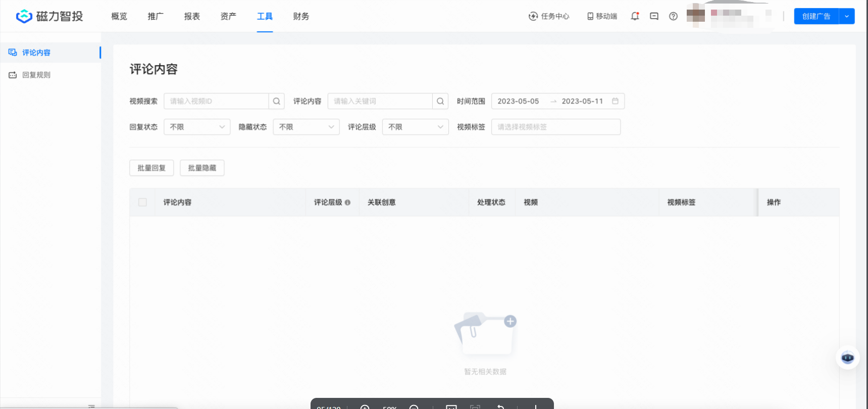Click the 磁力智投 logo
Image resolution: width=868 pixels, height=409 pixels.
point(49,16)
